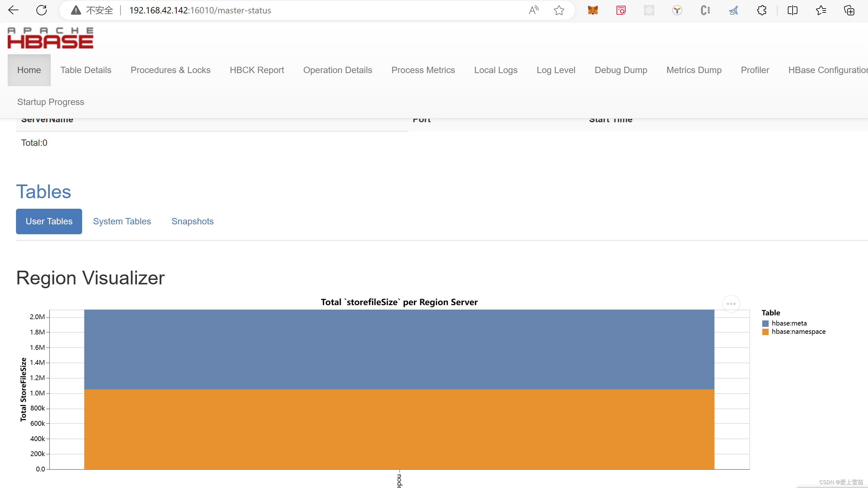Open the MetaMask fox extension
868x488 pixels.
pos(593,10)
